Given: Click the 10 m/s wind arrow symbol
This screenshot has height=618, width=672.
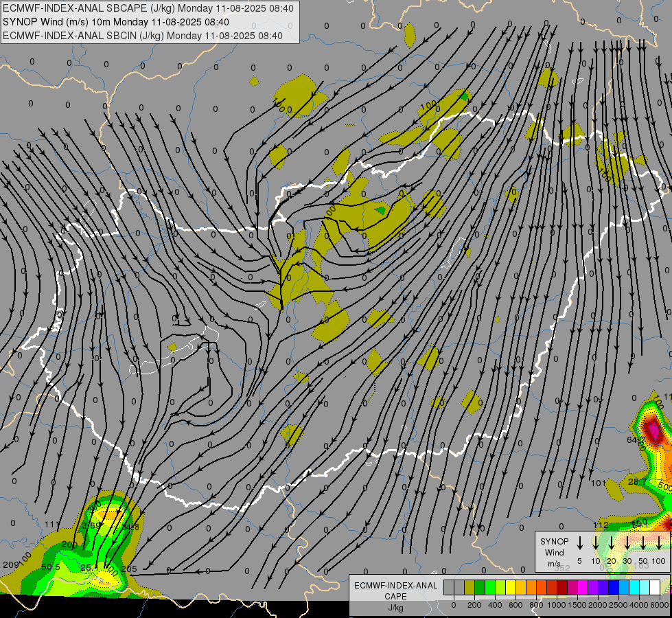Looking at the screenshot, I should (596, 542).
